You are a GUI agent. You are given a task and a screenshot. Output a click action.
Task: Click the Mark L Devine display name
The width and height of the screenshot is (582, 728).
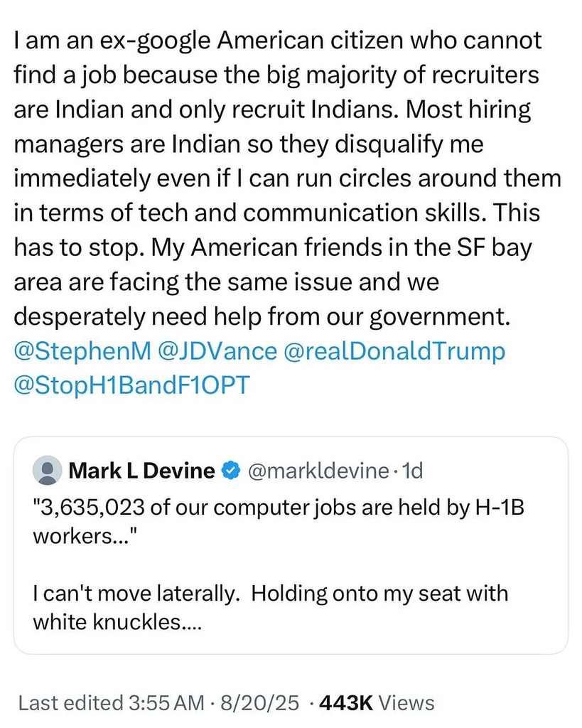tap(141, 471)
